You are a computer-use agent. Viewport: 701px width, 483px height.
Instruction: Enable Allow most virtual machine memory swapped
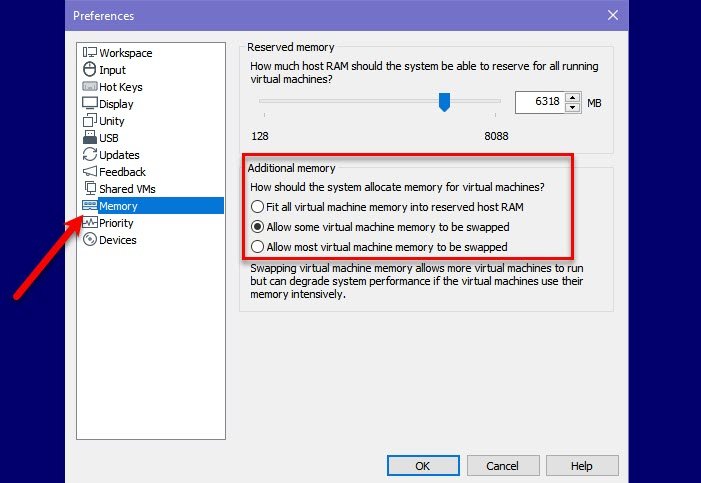pos(258,247)
